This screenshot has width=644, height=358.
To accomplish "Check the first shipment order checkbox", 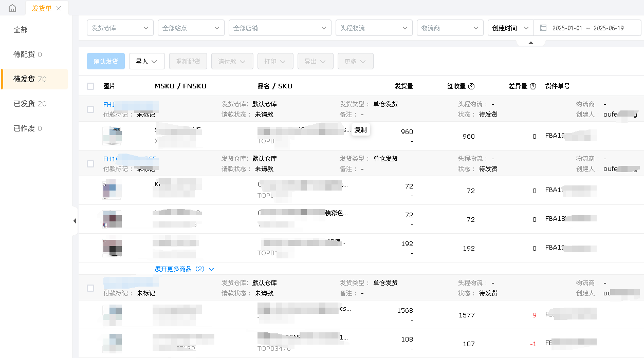I will point(90,109).
